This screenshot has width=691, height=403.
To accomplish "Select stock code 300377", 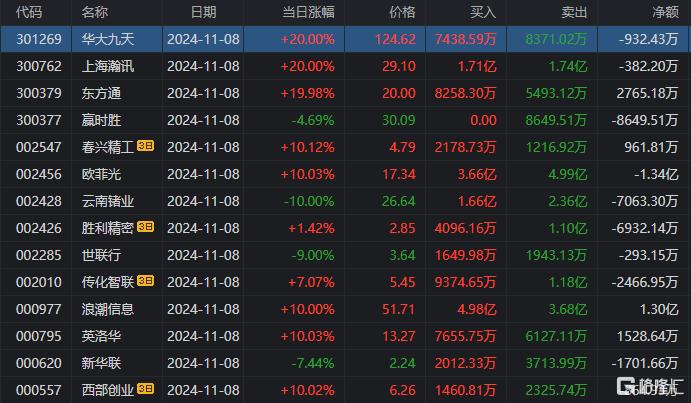I will pos(39,120).
